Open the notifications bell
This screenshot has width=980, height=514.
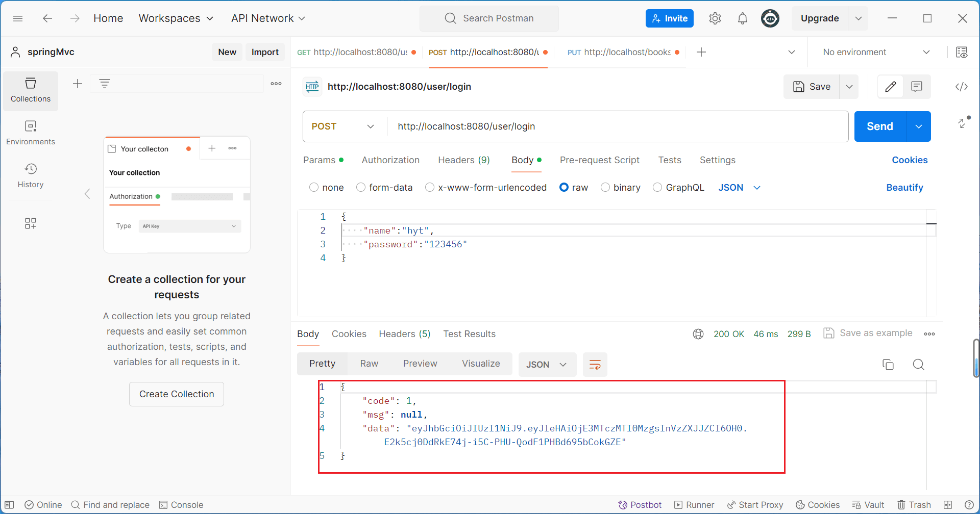coord(743,18)
